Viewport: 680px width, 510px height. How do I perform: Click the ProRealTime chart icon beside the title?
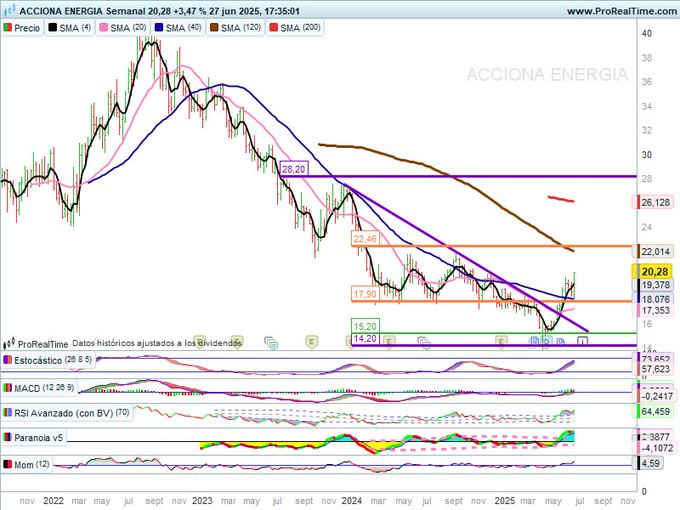pos(10,10)
